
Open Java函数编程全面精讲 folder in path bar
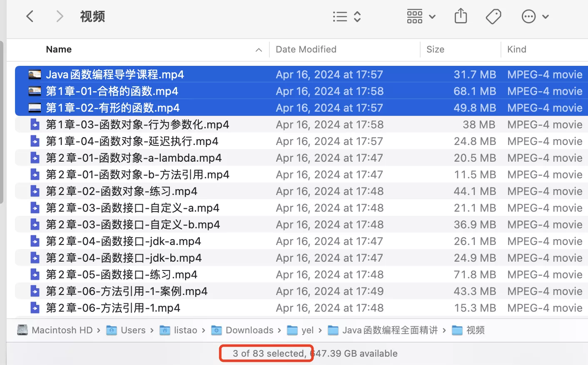coord(383,330)
